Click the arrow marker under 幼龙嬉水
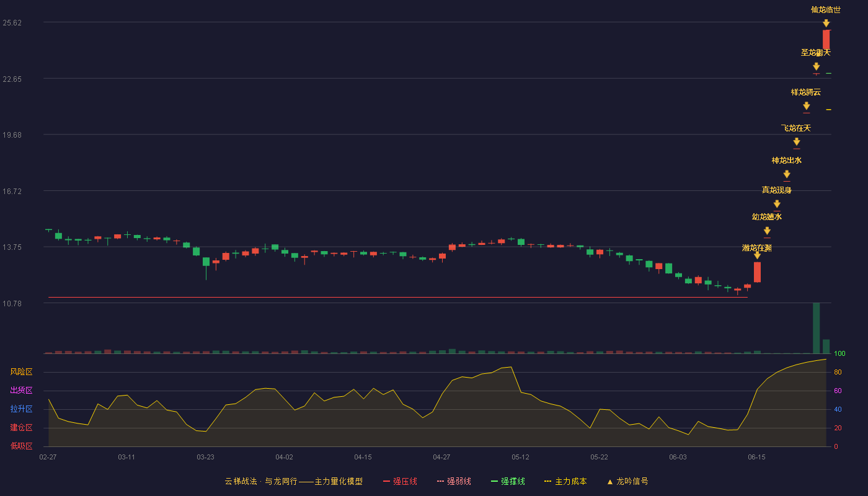 pos(767,231)
